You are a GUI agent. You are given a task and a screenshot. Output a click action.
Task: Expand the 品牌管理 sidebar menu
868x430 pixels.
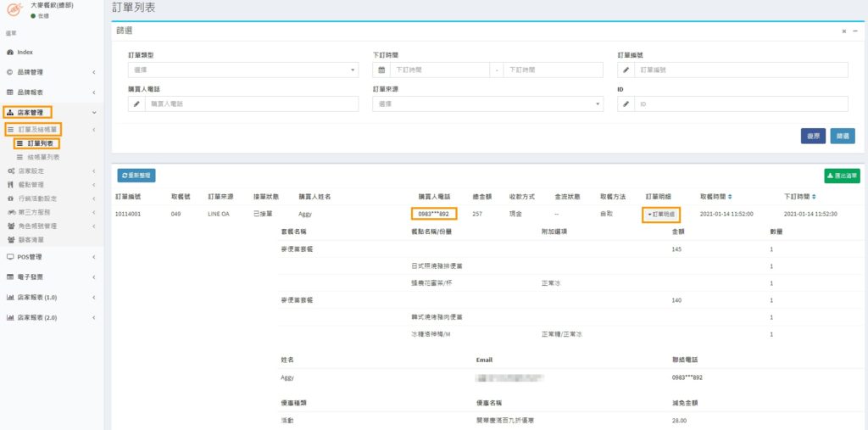click(x=51, y=72)
